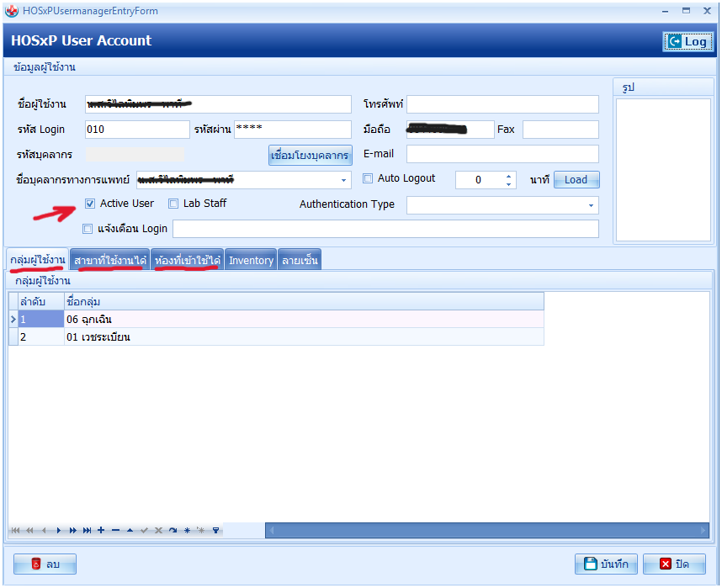Click the แจ้งเตือน Login message field
722x588 pixels.
[385, 229]
